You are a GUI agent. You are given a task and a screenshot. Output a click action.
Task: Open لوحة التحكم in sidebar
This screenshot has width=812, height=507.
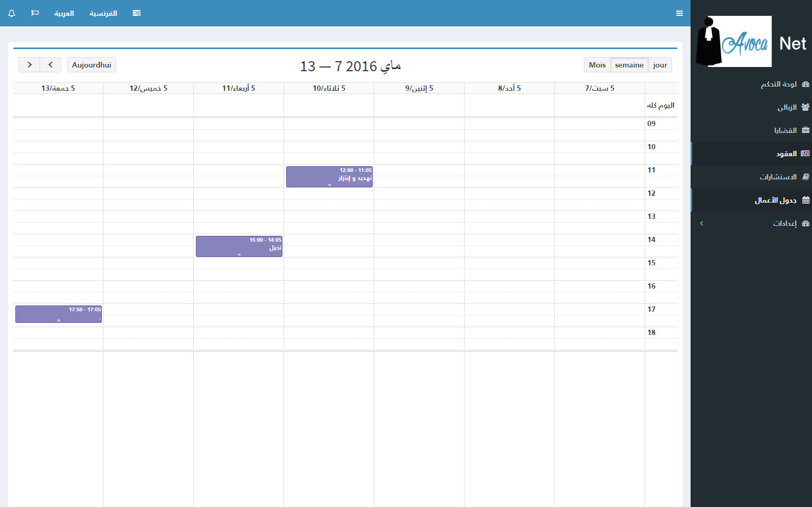click(751, 84)
